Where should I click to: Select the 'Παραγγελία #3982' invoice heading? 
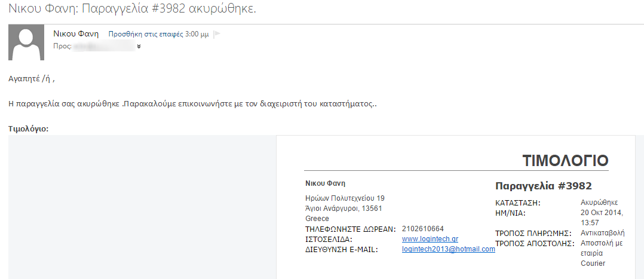coord(543,186)
